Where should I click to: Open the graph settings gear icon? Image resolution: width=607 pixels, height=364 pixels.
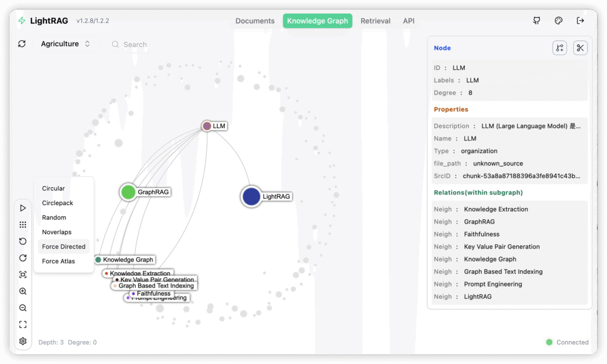coord(23,341)
